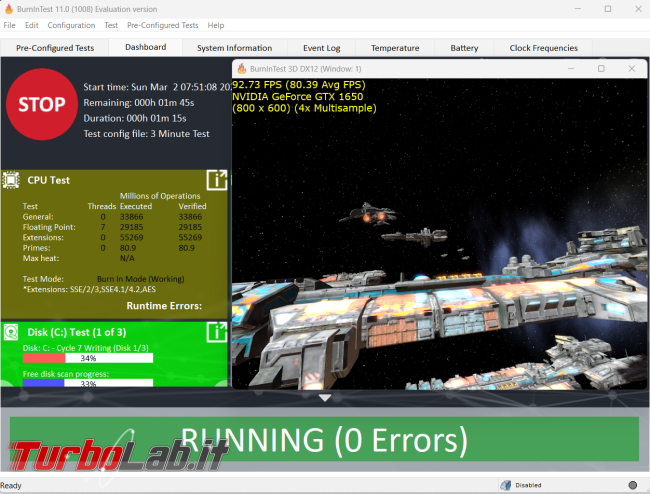The width and height of the screenshot is (650, 494).
Task: Click the 'NVIDIA GeForce GTX 1650' text
Action: pyautogui.click(x=298, y=97)
